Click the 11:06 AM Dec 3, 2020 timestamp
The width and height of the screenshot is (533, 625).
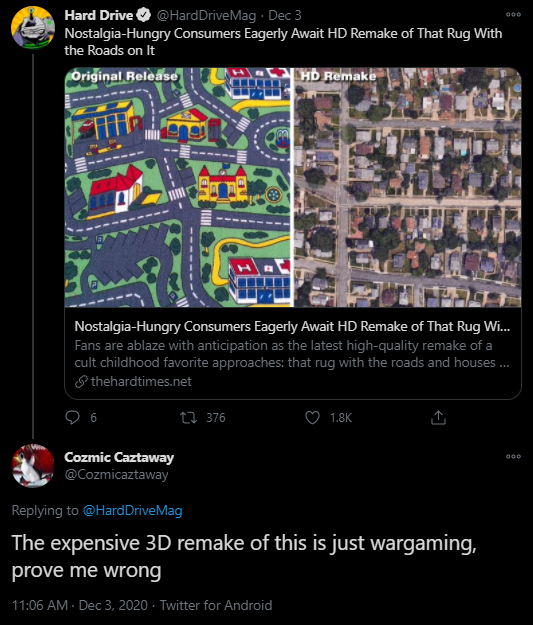[80, 605]
